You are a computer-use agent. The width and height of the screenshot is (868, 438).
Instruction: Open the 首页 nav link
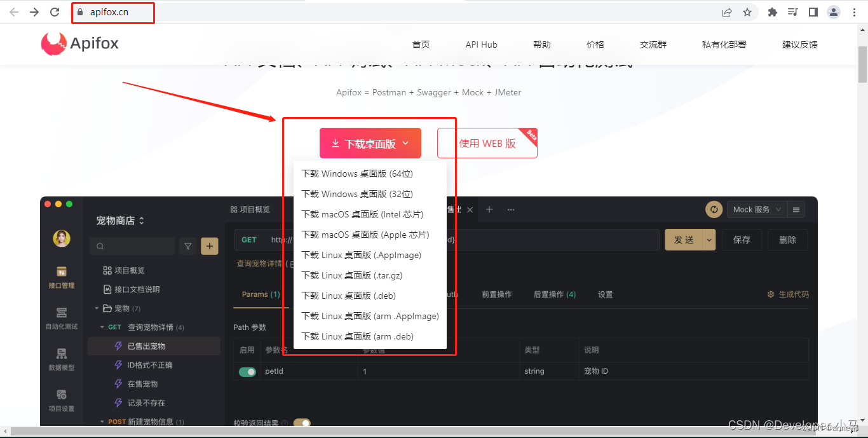pos(421,44)
